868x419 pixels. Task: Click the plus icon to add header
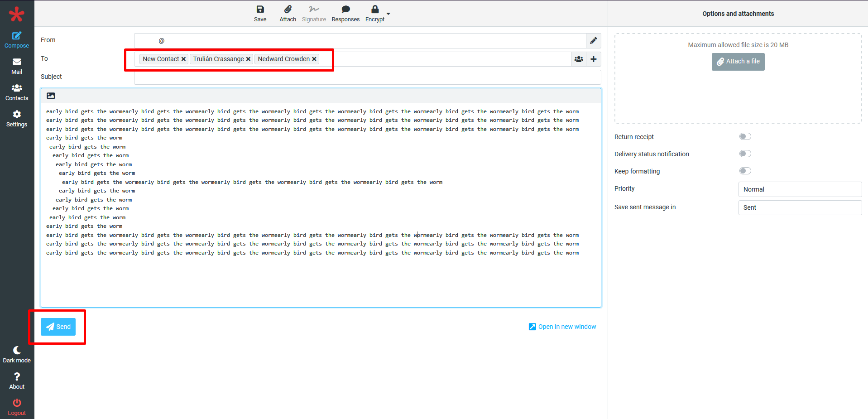pyautogui.click(x=593, y=59)
